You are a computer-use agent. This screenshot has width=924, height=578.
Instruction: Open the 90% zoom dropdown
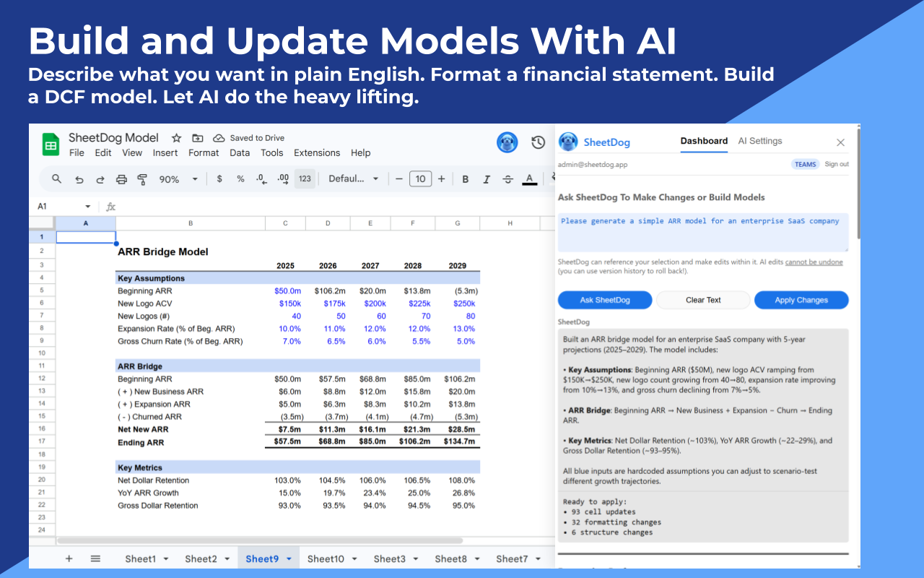pos(178,179)
